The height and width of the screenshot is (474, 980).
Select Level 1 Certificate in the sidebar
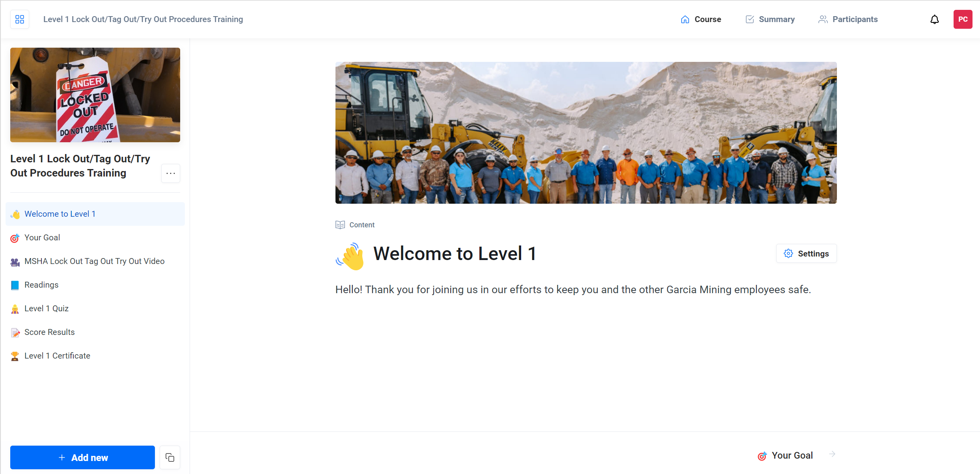57,356
